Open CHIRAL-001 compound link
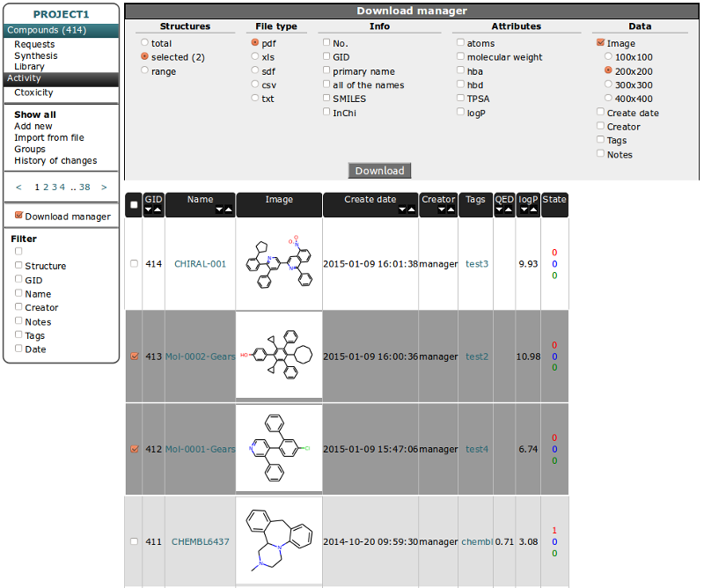Image resolution: width=704 pixels, height=588 pixels. 201,264
